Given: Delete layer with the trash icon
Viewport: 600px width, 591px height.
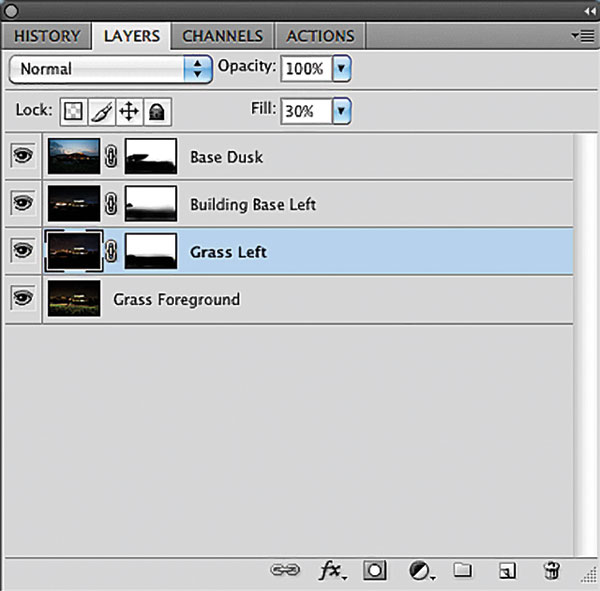Looking at the screenshot, I should 551,570.
